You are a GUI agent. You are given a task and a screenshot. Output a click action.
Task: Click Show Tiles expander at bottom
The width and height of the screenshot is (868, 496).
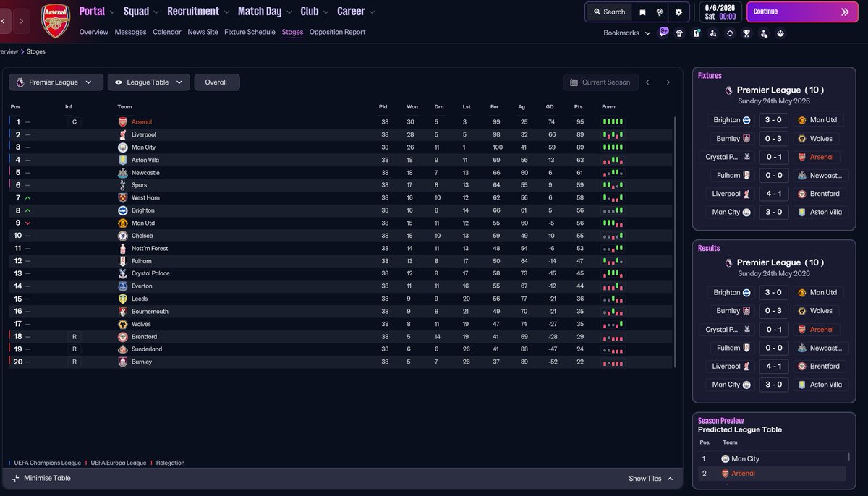pyautogui.click(x=651, y=479)
